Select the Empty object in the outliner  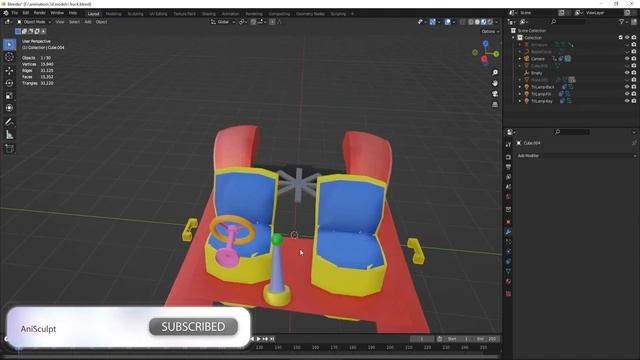537,73
